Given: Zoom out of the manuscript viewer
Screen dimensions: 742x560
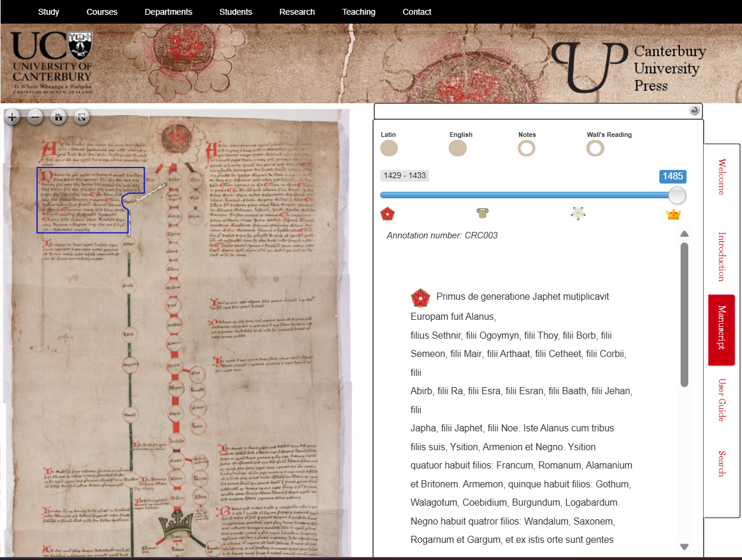Looking at the screenshot, I should pyautogui.click(x=35, y=117).
